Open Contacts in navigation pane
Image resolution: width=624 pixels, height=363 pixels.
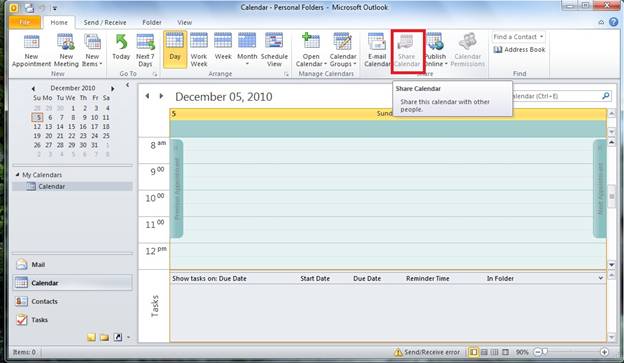pos(72,301)
